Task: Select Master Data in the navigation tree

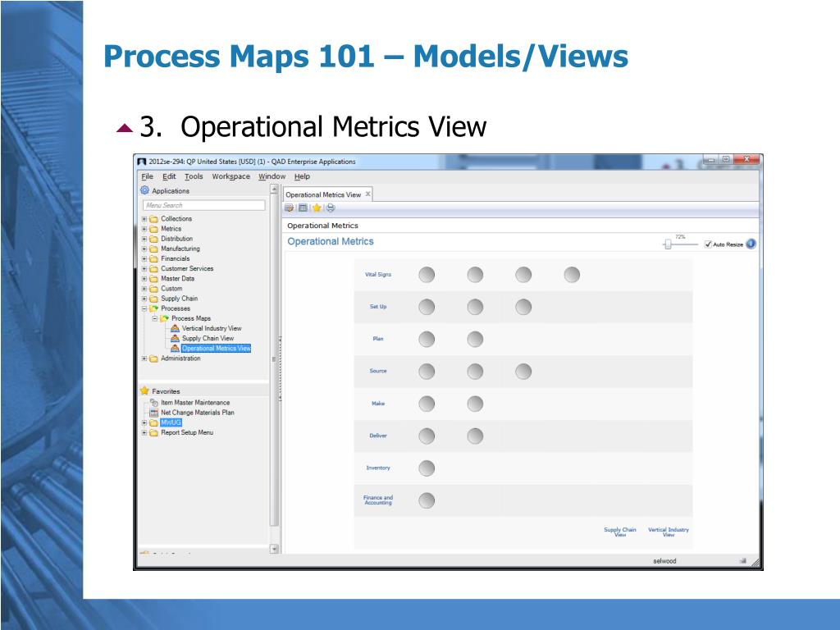Action: [x=178, y=279]
